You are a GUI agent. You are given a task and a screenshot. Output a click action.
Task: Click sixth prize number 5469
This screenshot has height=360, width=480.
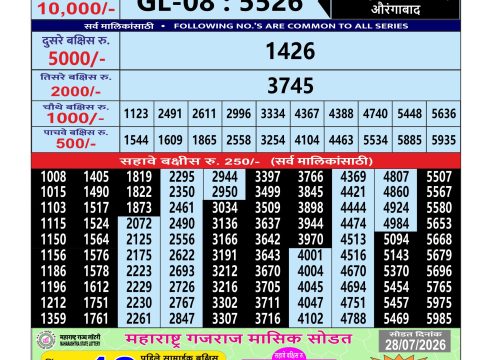click(396, 319)
